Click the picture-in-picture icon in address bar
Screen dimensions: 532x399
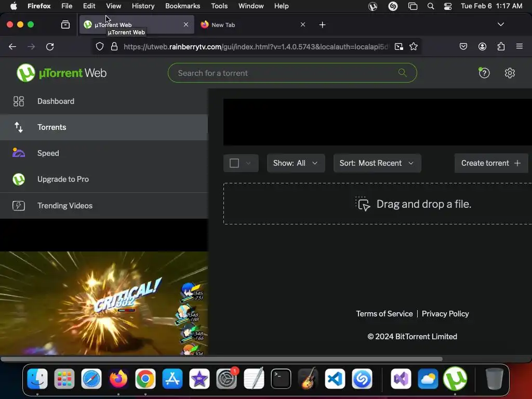[x=399, y=46]
